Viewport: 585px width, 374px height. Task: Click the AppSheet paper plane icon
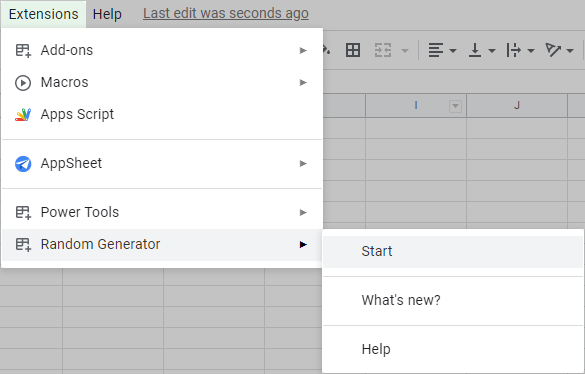tap(23, 164)
